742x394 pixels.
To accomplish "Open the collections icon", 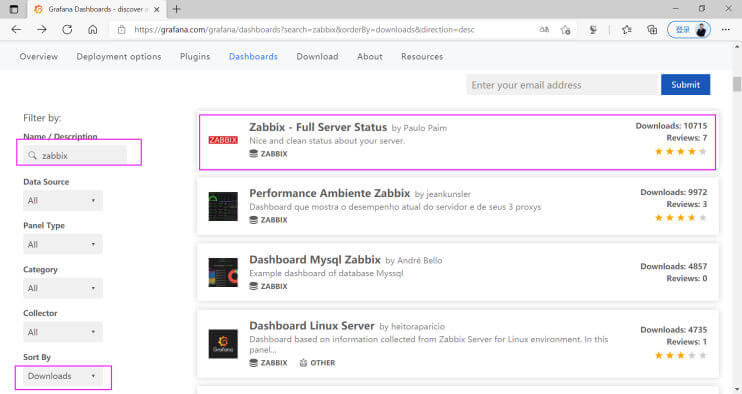I will point(652,30).
